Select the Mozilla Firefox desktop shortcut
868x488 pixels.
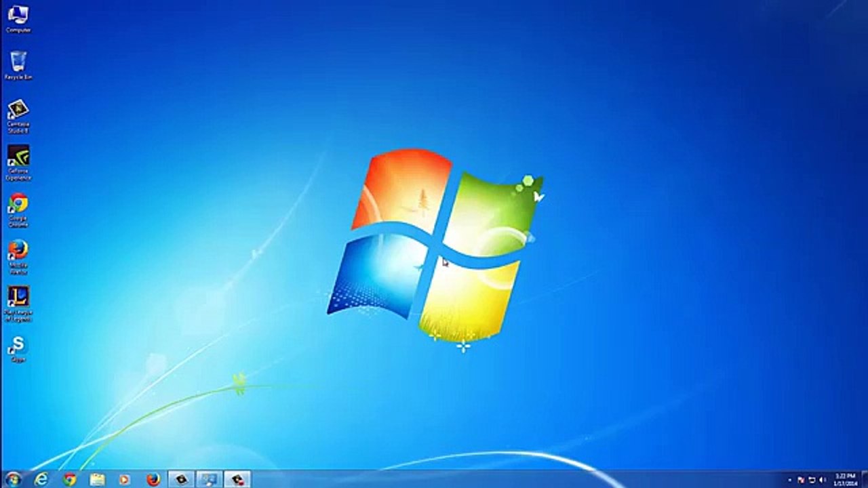pyautogui.click(x=18, y=257)
